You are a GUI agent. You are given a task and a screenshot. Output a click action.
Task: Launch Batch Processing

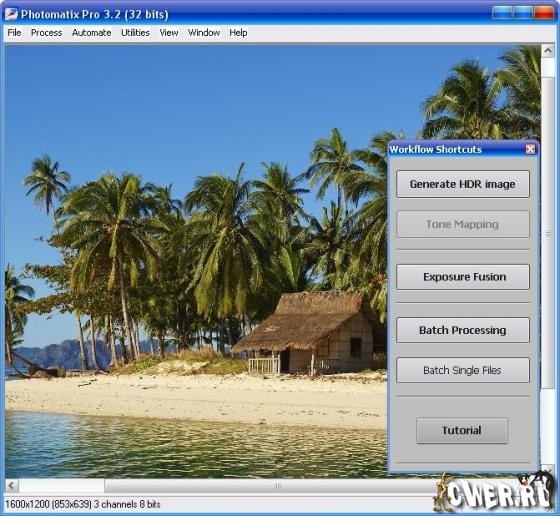(462, 330)
